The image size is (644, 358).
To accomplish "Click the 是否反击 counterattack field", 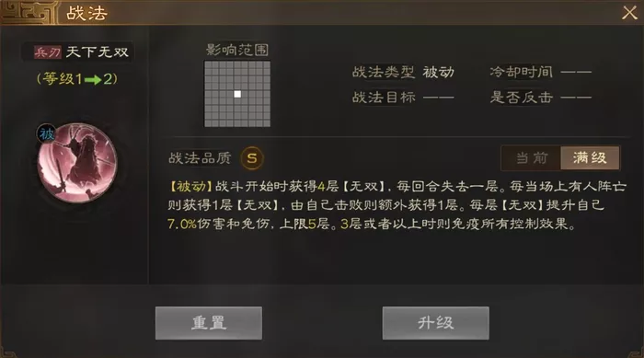I will coord(541,98).
